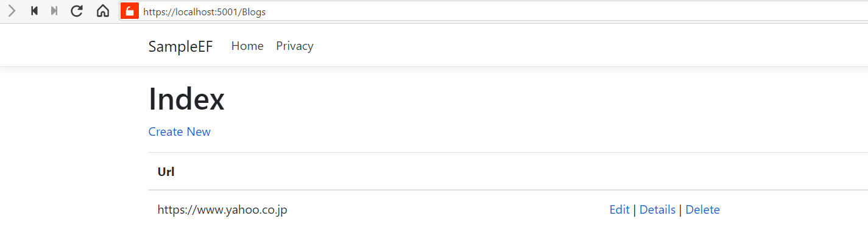Click the browser forward arrow
The image size is (868, 249).
pos(12,11)
